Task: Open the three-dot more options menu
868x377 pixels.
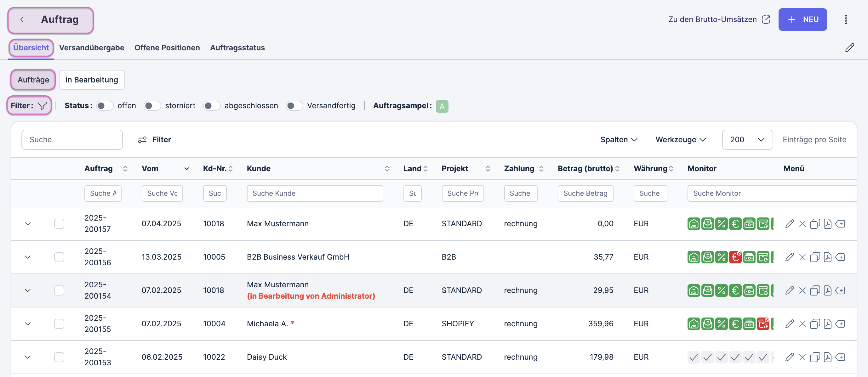Action: (845, 20)
